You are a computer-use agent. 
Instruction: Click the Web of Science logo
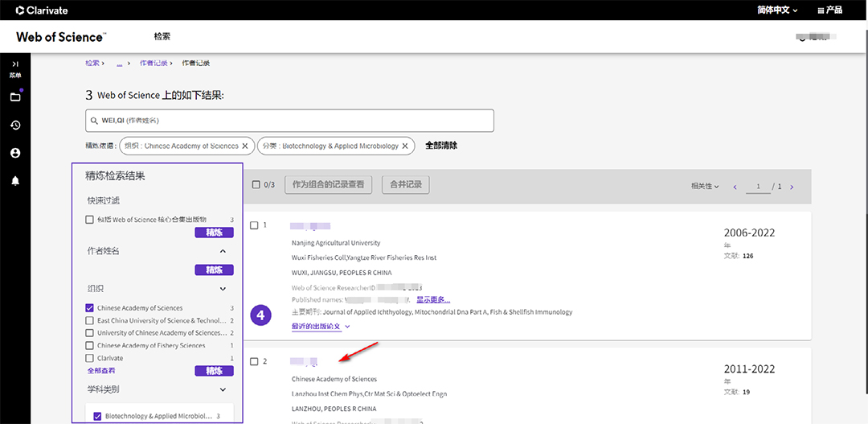61,37
